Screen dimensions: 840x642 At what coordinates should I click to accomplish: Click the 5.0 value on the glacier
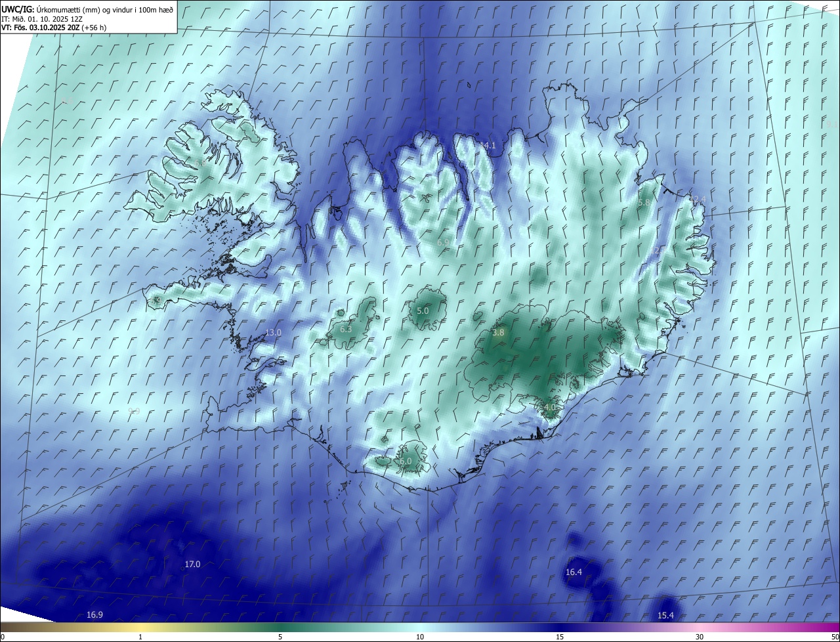(423, 310)
